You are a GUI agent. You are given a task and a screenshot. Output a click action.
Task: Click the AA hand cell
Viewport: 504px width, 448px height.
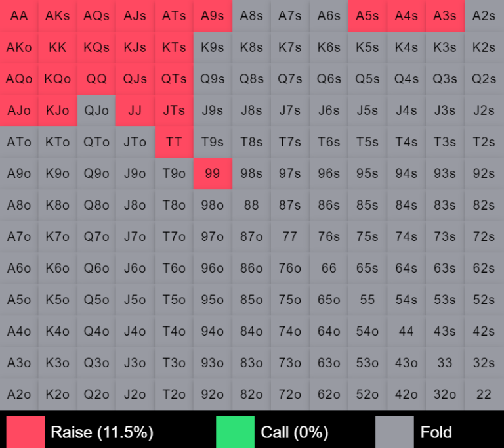[x=19, y=16]
